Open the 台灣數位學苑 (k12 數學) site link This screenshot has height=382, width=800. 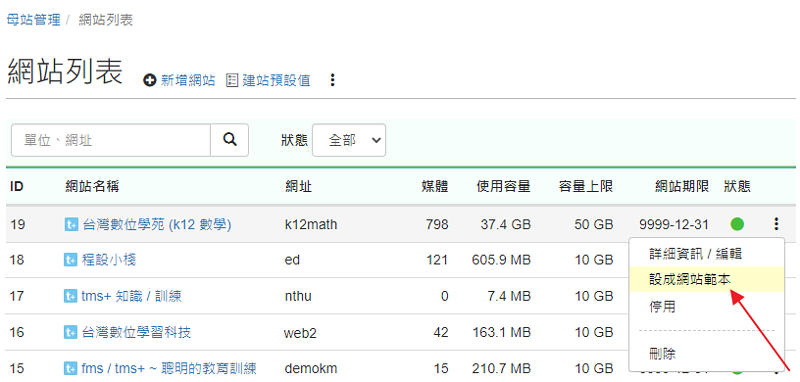(157, 224)
